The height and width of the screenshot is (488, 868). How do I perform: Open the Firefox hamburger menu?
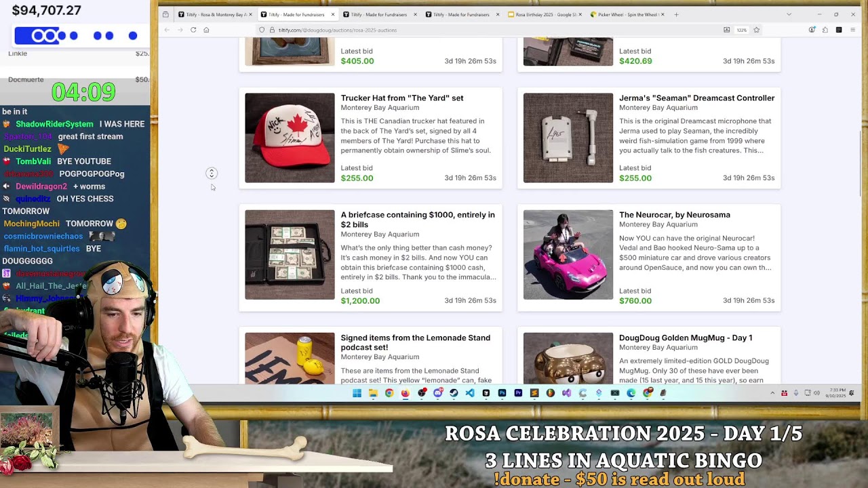(852, 30)
